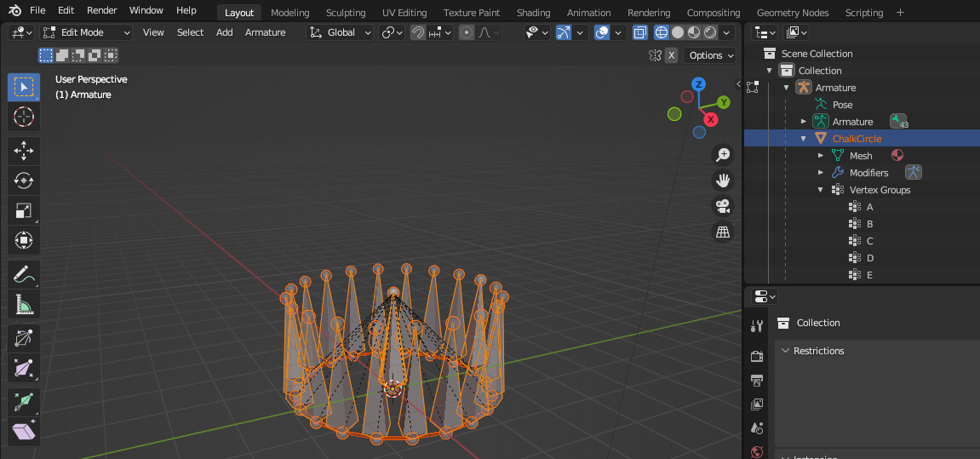
Task: Switch to the Modeling workspace tab
Action: point(290,13)
